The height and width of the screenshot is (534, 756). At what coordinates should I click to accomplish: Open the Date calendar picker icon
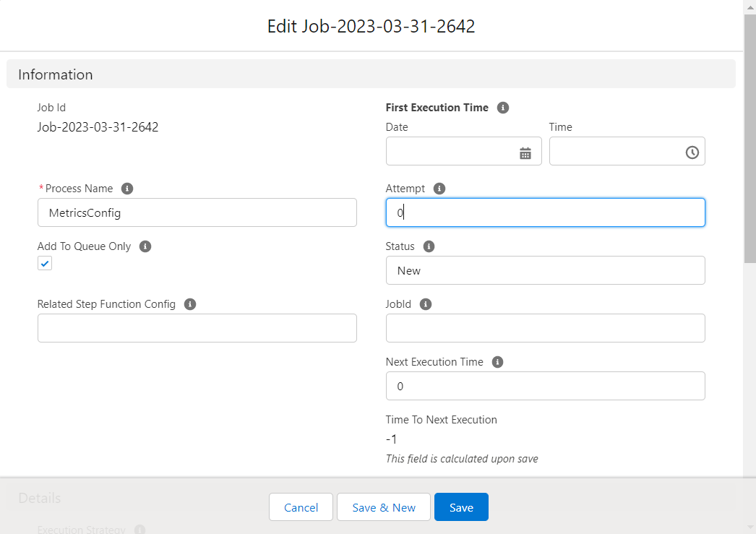(x=525, y=151)
